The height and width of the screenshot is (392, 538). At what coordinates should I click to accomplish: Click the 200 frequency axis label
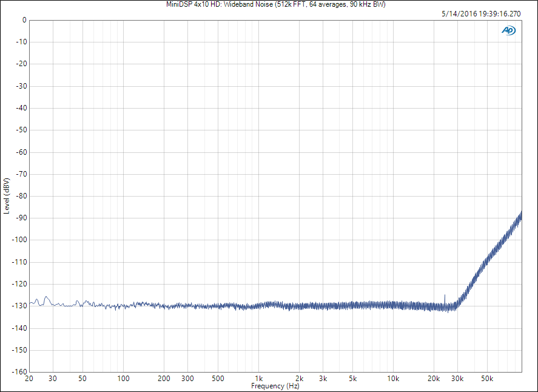(x=164, y=379)
